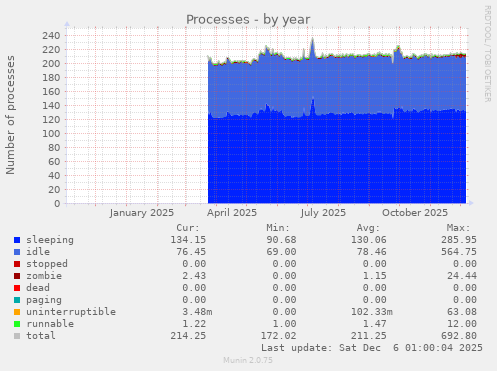Click total maximum value 692.80
497x371 pixels.
[459, 336]
